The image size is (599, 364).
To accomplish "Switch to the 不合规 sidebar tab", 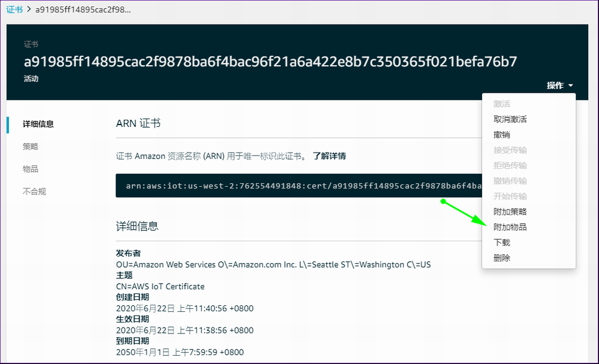I will pos(34,192).
